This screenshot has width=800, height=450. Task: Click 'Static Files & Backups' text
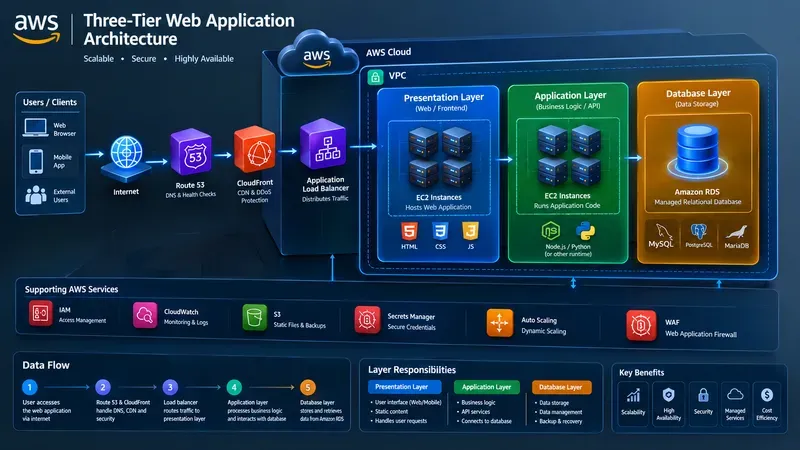tap(299, 326)
